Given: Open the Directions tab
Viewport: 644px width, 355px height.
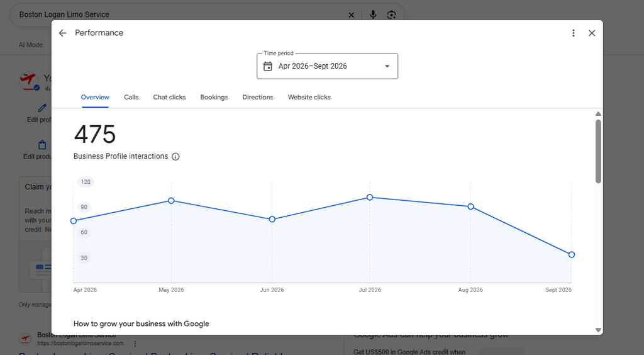Looking at the screenshot, I should 257,97.
